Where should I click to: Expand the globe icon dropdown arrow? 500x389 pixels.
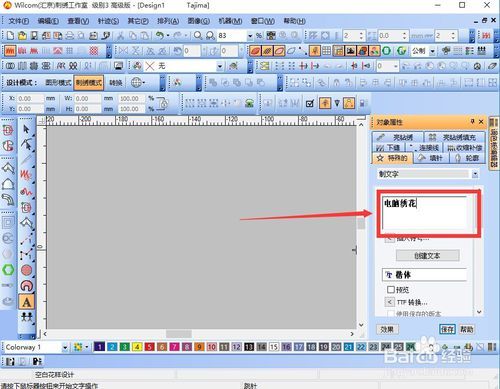[x=144, y=82]
